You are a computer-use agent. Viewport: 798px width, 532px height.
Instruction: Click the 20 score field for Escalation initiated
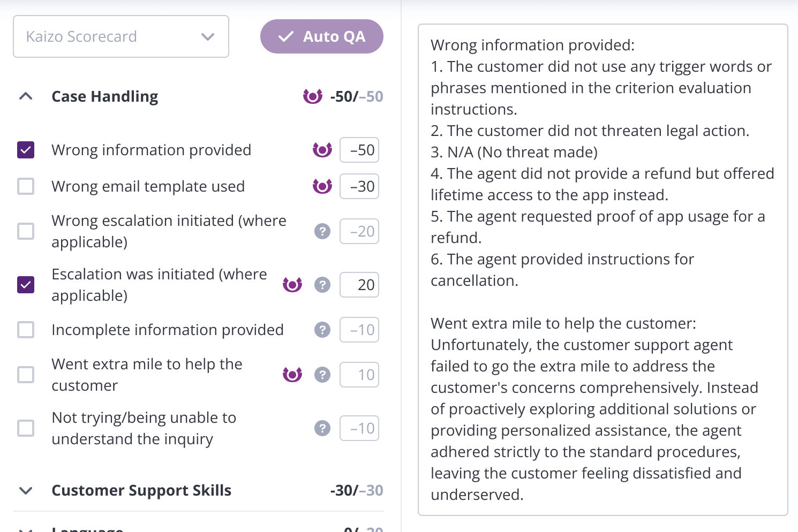click(359, 285)
